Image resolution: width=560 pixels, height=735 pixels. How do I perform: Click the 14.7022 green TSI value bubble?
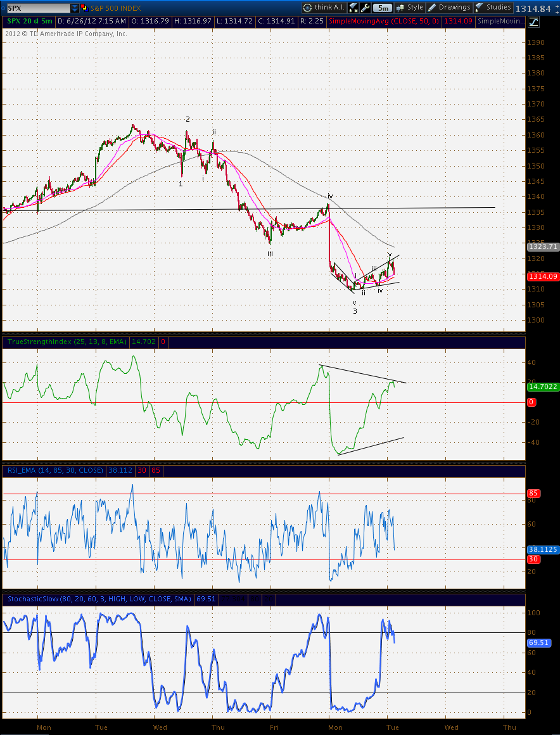543,387
